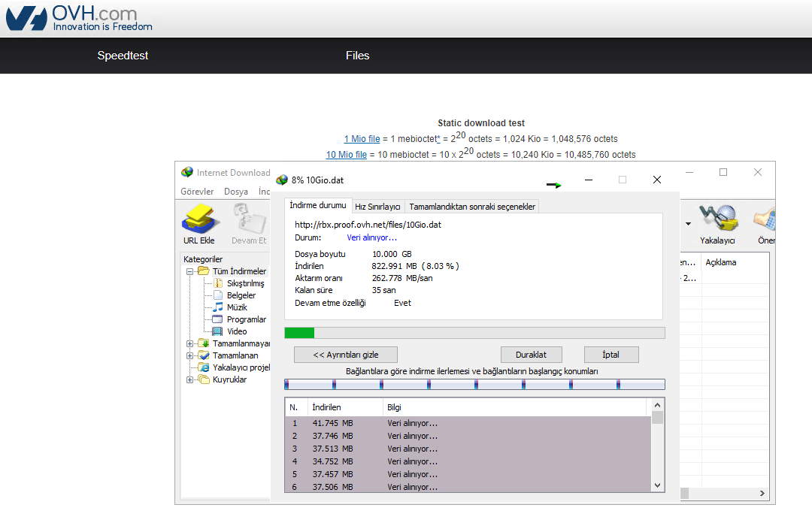Collapse the Tüm İndirmeler tree node

[x=189, y=271]
